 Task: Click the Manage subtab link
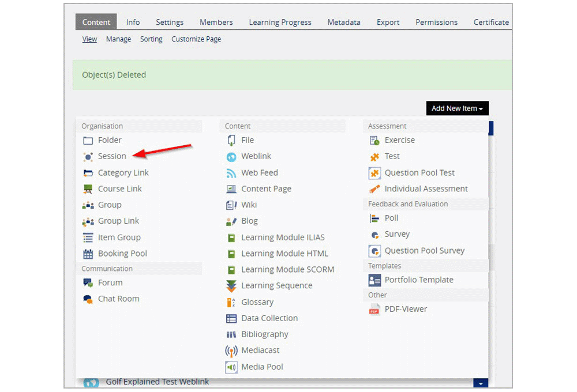coord(118,39)
